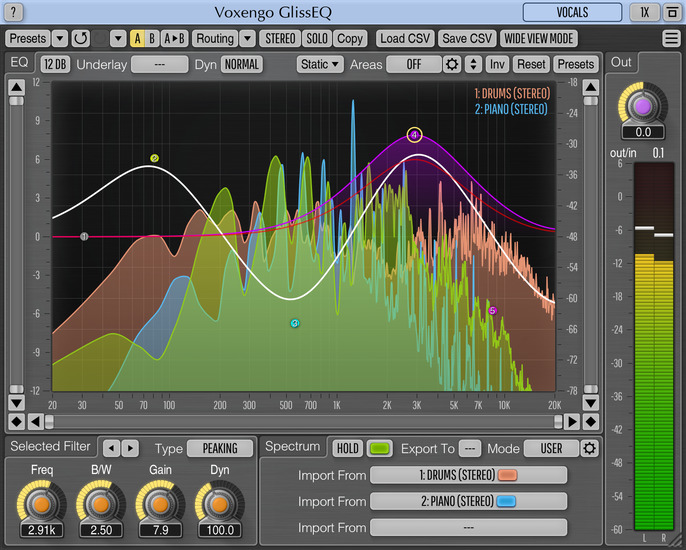
Task: Toggle the spectrum HOLD button
Action: 347,448
